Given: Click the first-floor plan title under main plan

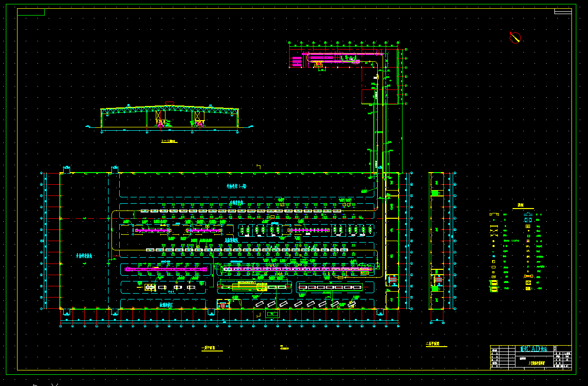Looking at the screenshot, I should [x=211, y=349].
